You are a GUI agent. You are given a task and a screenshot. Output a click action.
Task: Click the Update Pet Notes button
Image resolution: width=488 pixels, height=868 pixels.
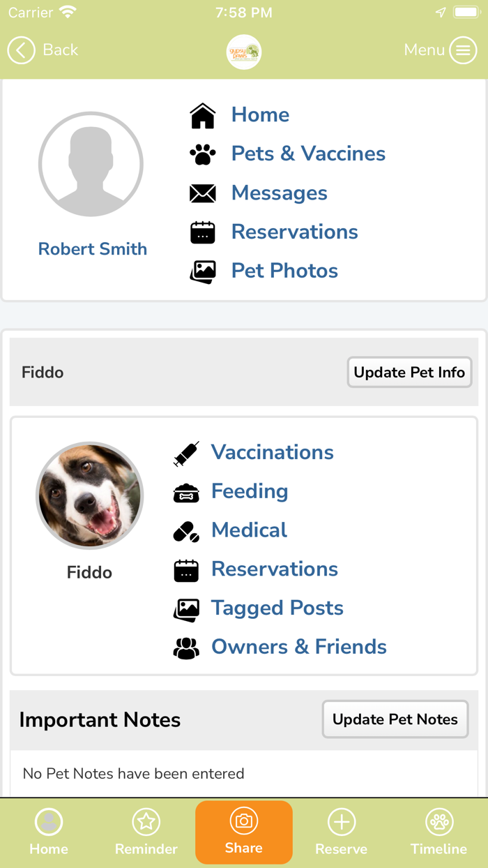click(395, 719)
